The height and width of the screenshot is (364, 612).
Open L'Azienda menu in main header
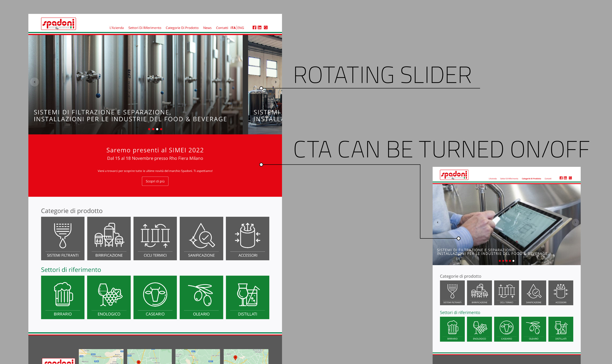117,28
